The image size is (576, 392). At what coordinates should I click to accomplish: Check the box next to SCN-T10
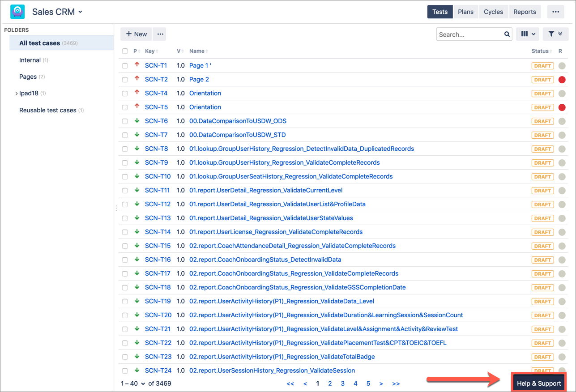pyautogui.click(x=125, y=177)
